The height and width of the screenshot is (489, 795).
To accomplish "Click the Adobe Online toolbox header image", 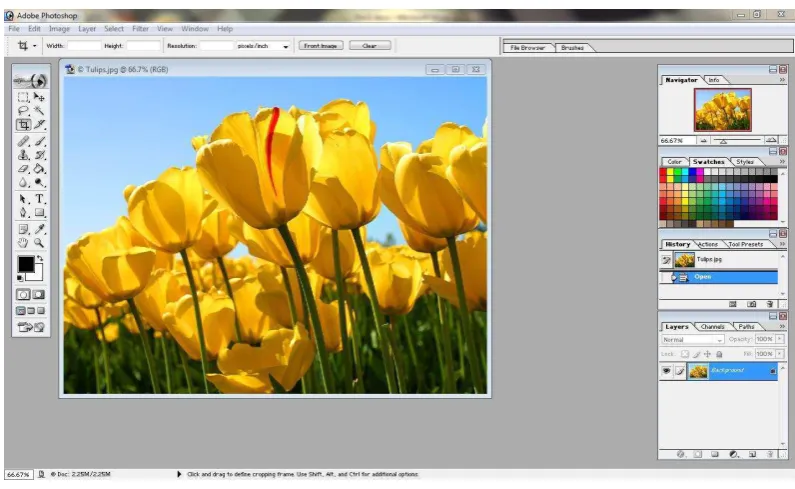I will click(31, 80).
